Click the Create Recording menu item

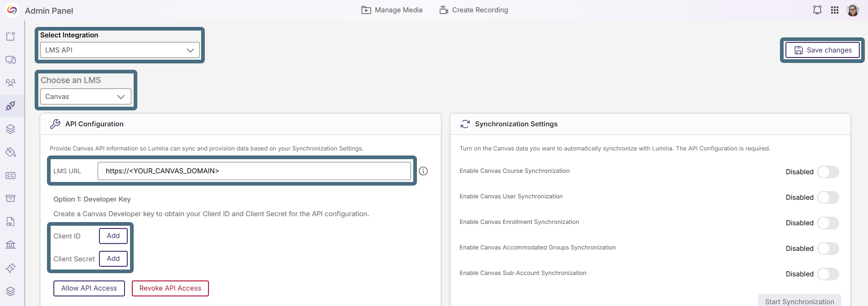(x=473, y=10)
